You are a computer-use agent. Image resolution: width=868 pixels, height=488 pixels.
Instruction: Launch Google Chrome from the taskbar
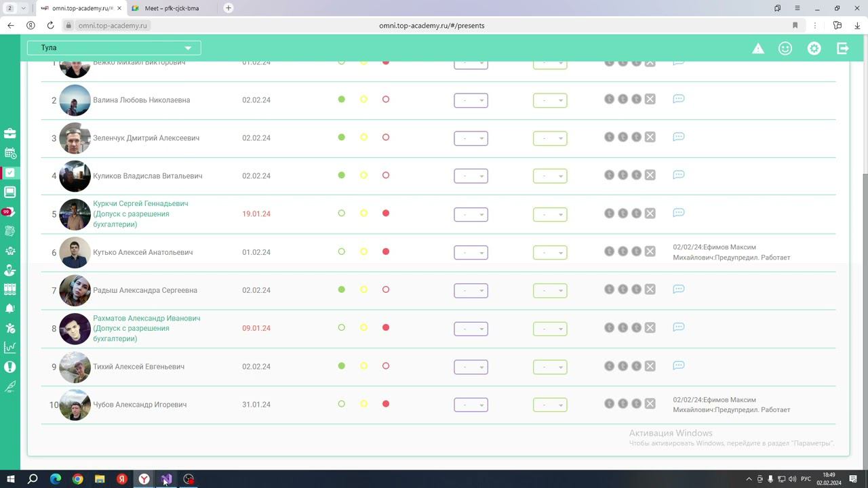tap(78, 479)
